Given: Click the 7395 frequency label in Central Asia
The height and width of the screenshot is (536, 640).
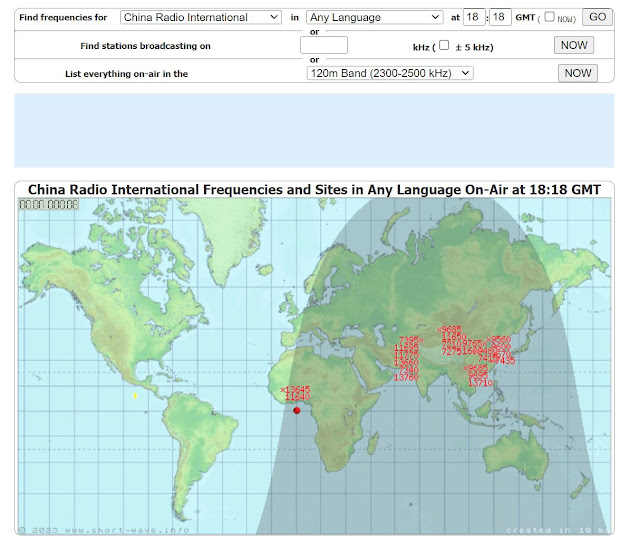Looking at the screenshot, I should click(409, 340).
